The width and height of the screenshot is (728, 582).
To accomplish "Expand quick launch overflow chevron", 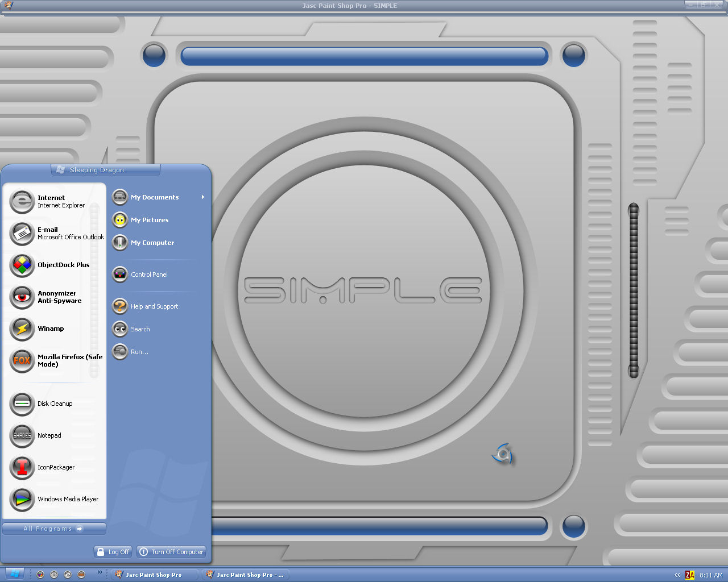I will 100,572.
